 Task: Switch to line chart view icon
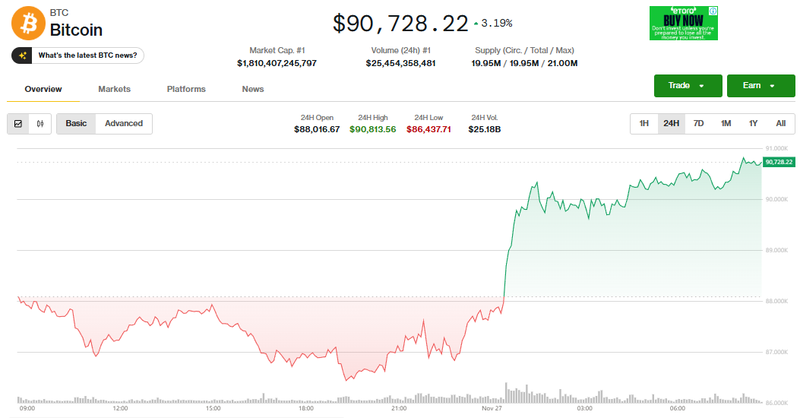point(18,124)
